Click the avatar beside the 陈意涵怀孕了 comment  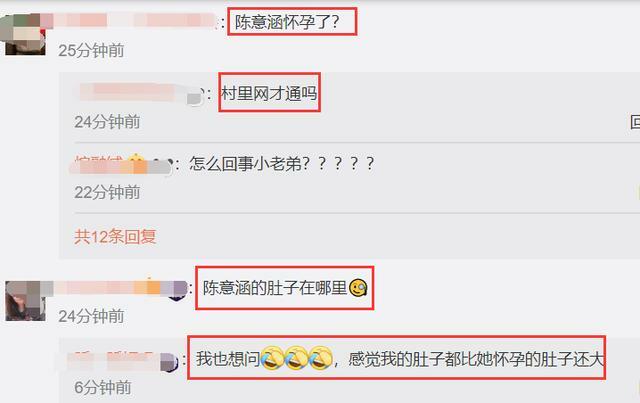point(24,34)
